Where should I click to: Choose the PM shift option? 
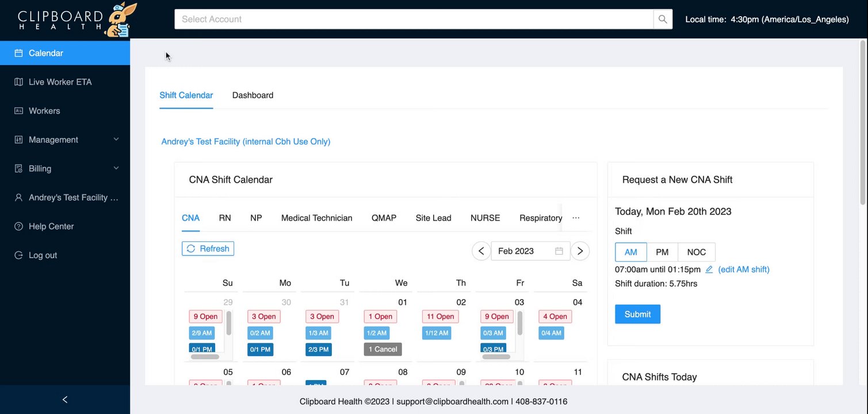tap(662, 252)
